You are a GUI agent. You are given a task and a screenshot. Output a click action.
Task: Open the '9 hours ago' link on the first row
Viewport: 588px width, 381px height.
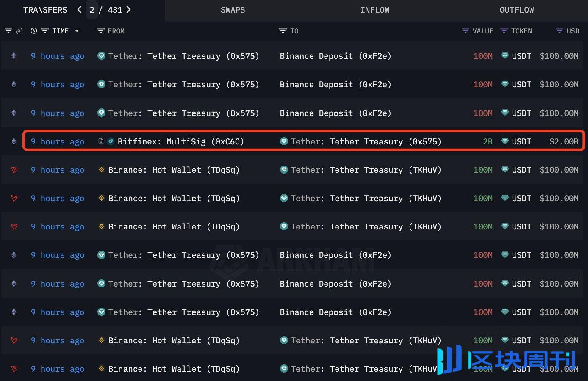(x=57, y=55)
